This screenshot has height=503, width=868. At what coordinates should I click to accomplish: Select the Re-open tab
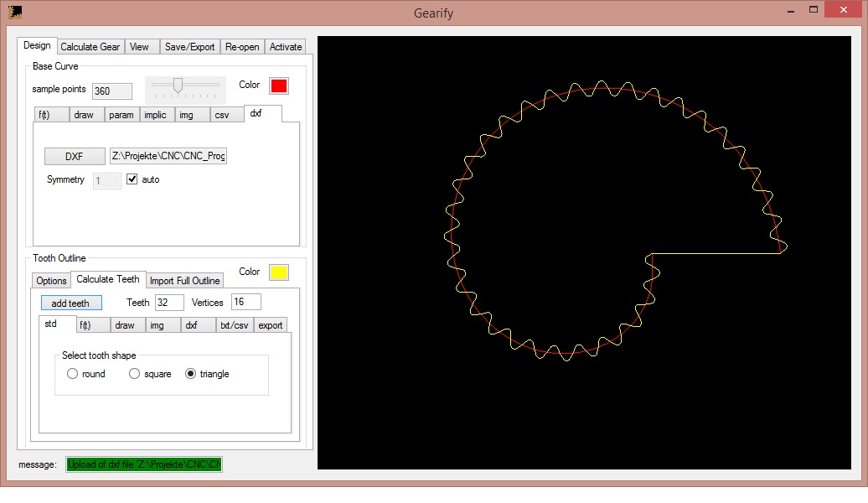click(242, 47)
